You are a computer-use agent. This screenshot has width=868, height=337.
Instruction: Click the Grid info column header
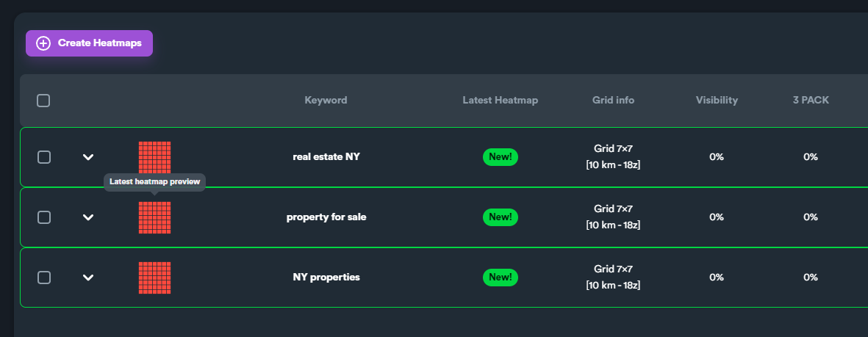point(614,100)
